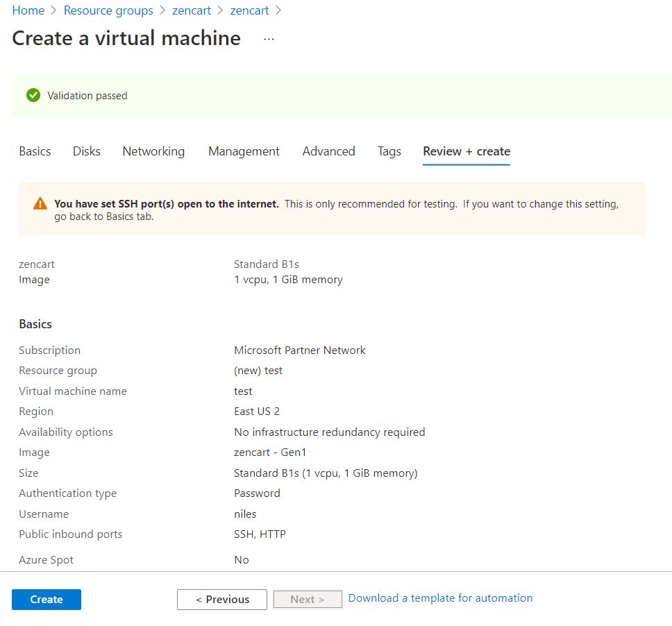The height and width of the screenshot is (626, 672).
Task: Open the ellipsis menu beside page title
Action: pyautogui.click(x=269, y=39)
